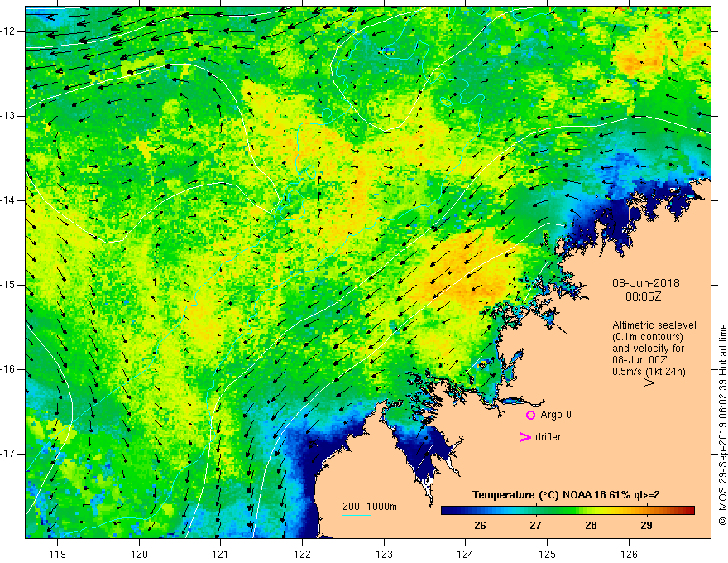
Task: Click the 'Altimetric sealevel' text
Action: click(x=654, y=325)
